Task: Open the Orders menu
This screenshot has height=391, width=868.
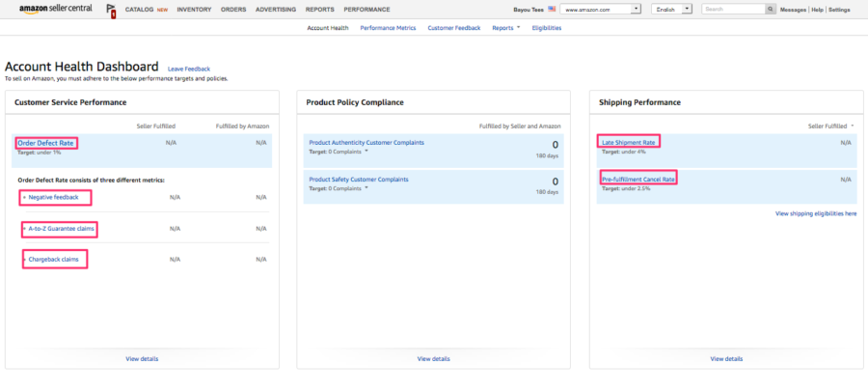Action: [233, 10]
